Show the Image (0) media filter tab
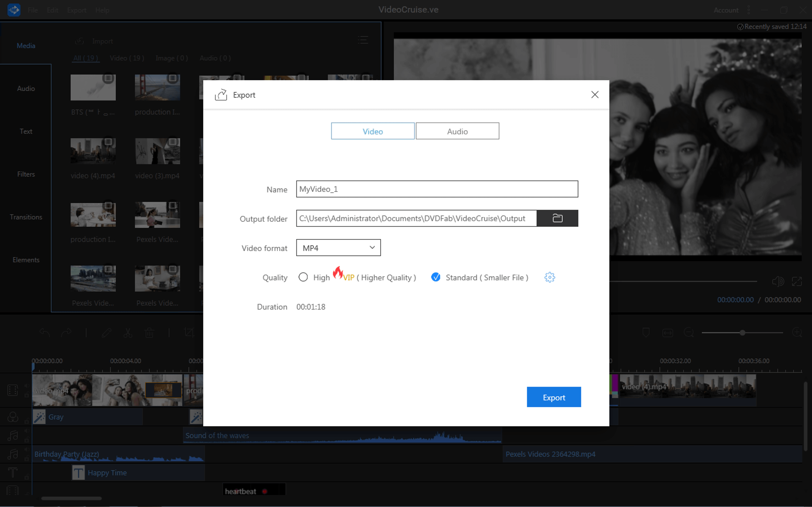Image resolution: width=812 pixels, height=507 pixels. click(171, 58)
